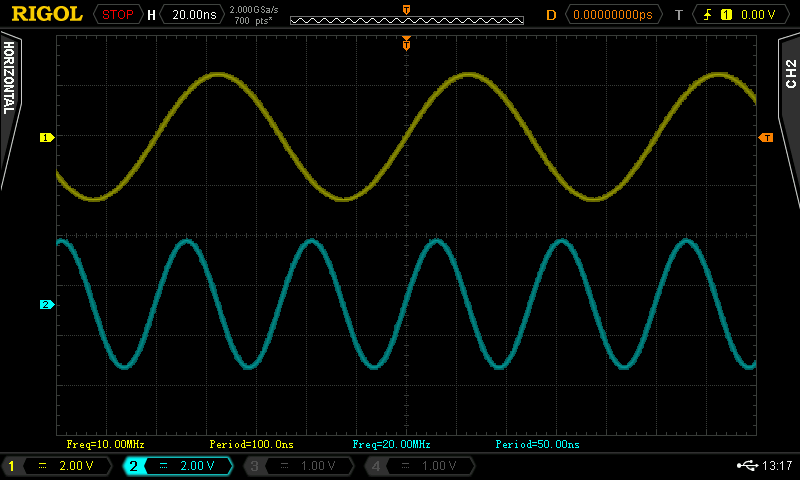Viewport: 800px width, 480px height.
Task: Click channel 2 2.00 V scale value
Action: pos(197,466)
